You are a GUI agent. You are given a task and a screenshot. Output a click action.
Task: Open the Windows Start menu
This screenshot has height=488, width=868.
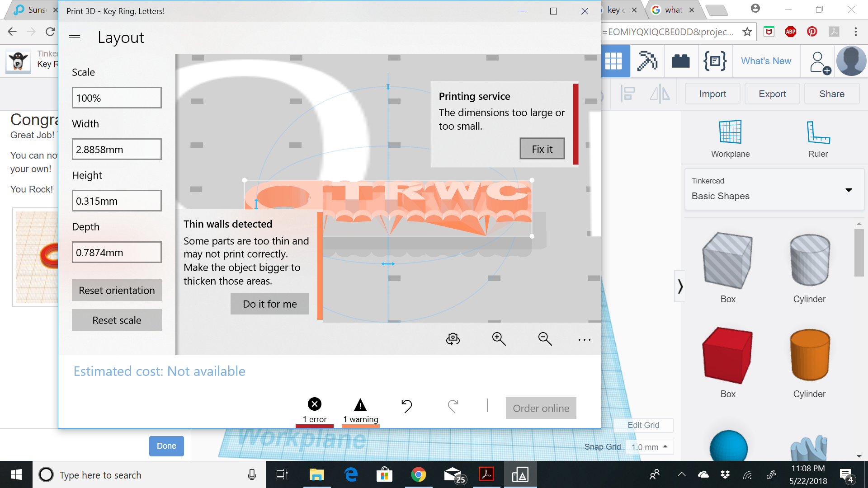(x=16, y=474)
